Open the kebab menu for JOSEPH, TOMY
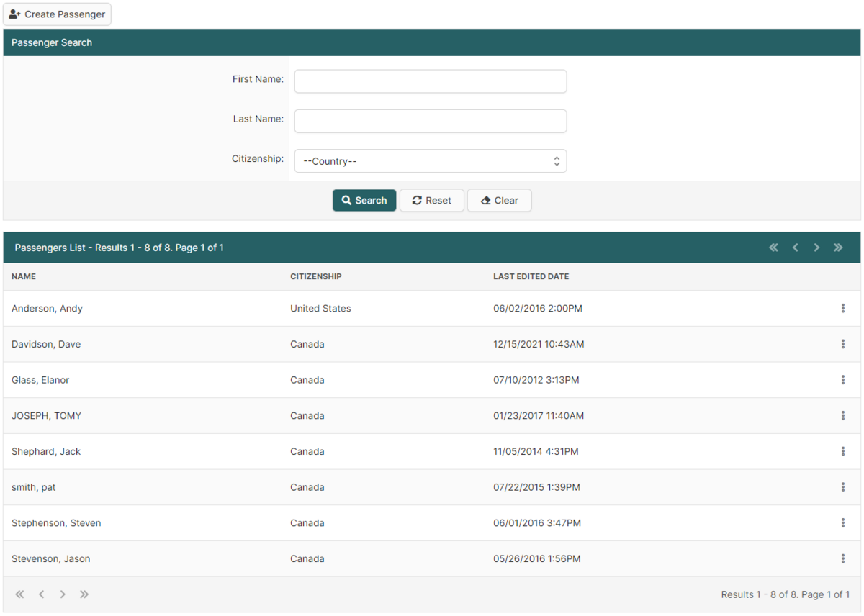This screenshot has width=864, height=616. (x=843, y=415)
